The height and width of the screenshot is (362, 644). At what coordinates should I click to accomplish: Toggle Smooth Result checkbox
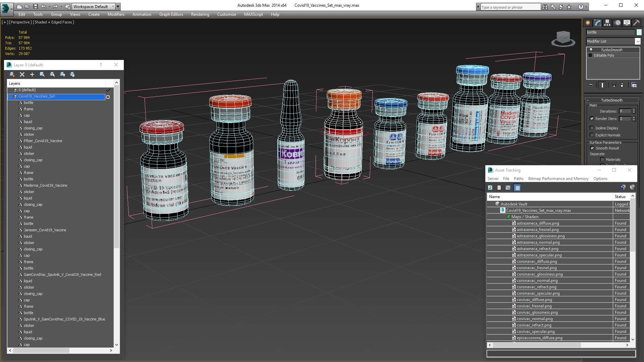tap(592, 148)
